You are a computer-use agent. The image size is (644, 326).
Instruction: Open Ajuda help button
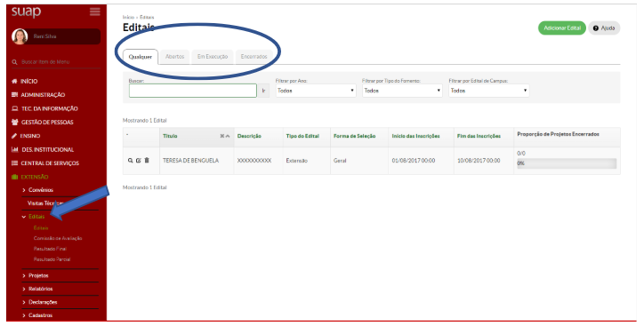(604, 28)
